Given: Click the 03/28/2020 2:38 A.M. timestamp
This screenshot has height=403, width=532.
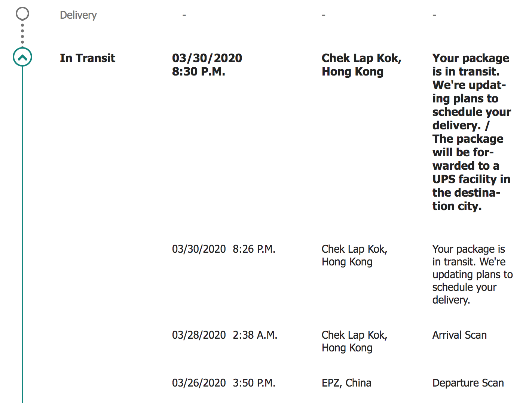Looking at the screenshot, I should (224, 335).
